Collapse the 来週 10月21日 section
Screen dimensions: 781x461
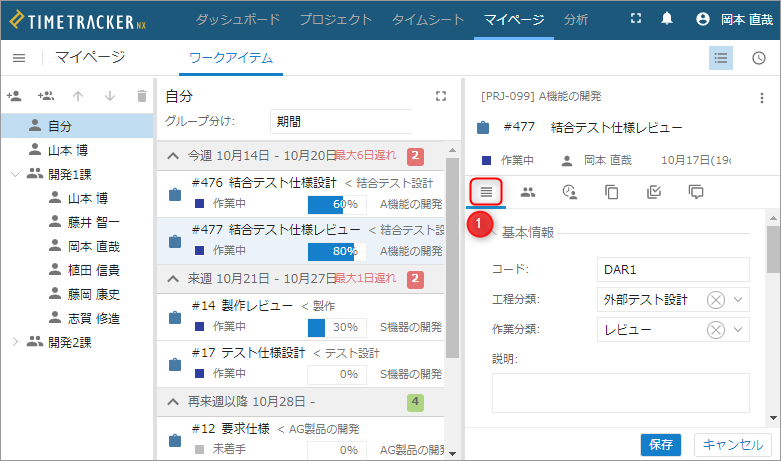pyautogui.click(x=173, y=279)
